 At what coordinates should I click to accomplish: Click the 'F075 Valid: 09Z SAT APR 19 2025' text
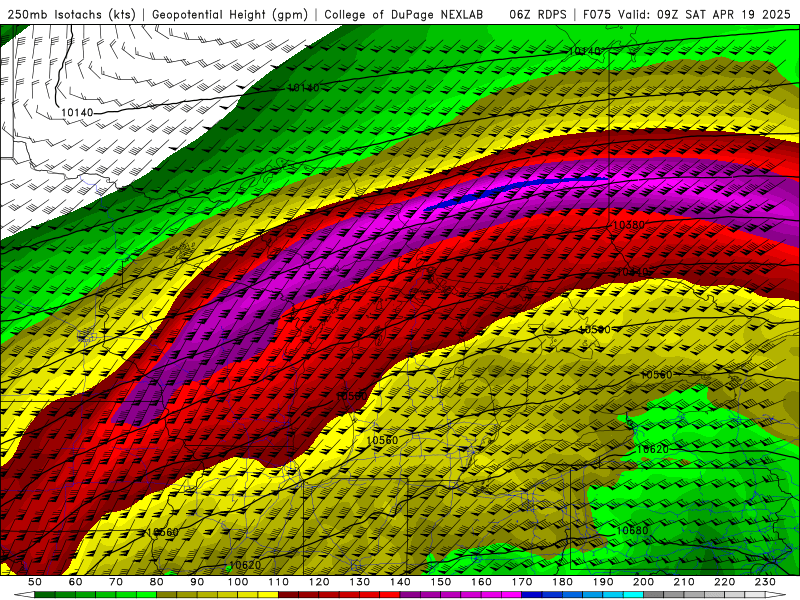[x=686, y=14]
